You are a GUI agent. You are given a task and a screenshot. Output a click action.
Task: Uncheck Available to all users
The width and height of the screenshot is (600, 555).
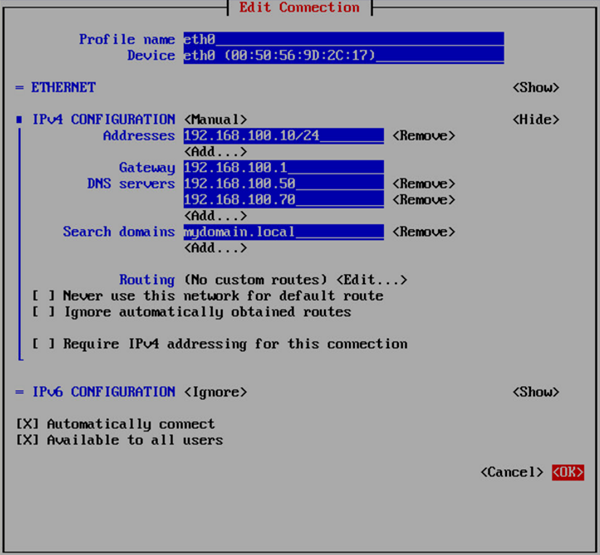tap(119, 440)
